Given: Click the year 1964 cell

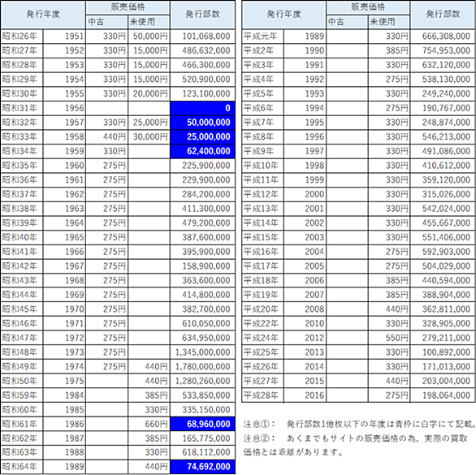Looking at the screenshot, I should click(64, 222).
